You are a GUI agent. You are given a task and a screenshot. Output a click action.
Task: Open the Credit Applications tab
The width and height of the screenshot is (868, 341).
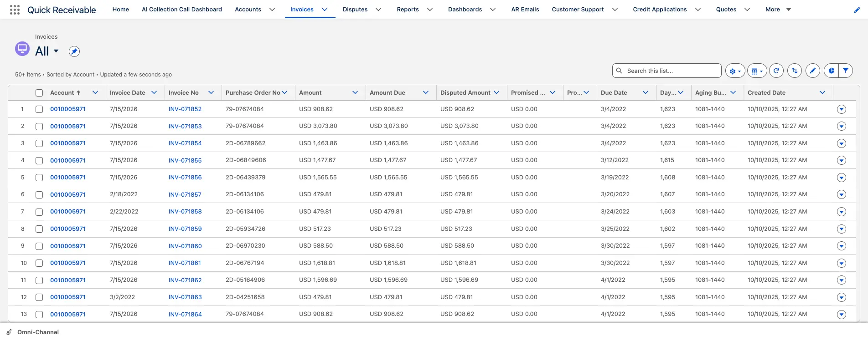click(660, 10)
